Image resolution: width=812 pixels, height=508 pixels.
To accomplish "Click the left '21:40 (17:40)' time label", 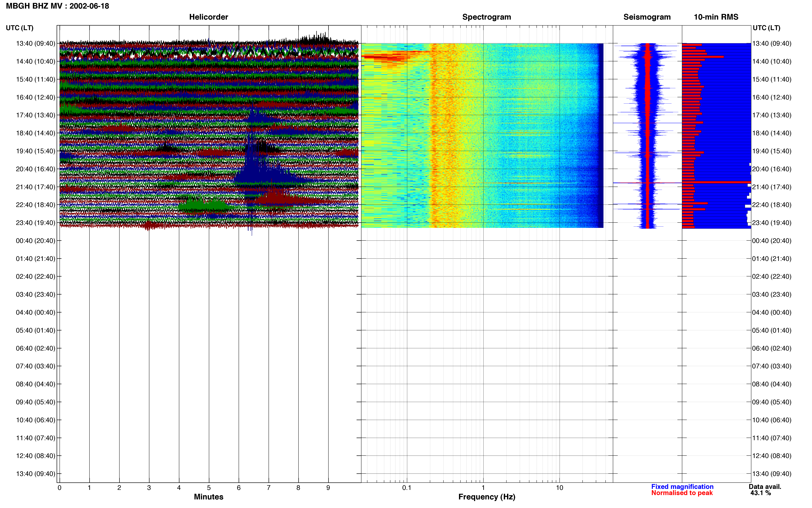I will pyautogui.click(x=36, y=187).
